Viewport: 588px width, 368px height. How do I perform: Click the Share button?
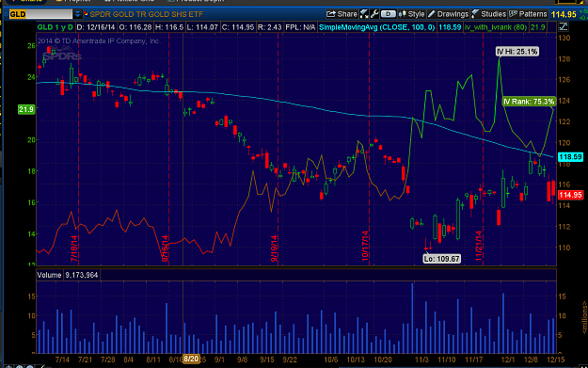(342, 14)
